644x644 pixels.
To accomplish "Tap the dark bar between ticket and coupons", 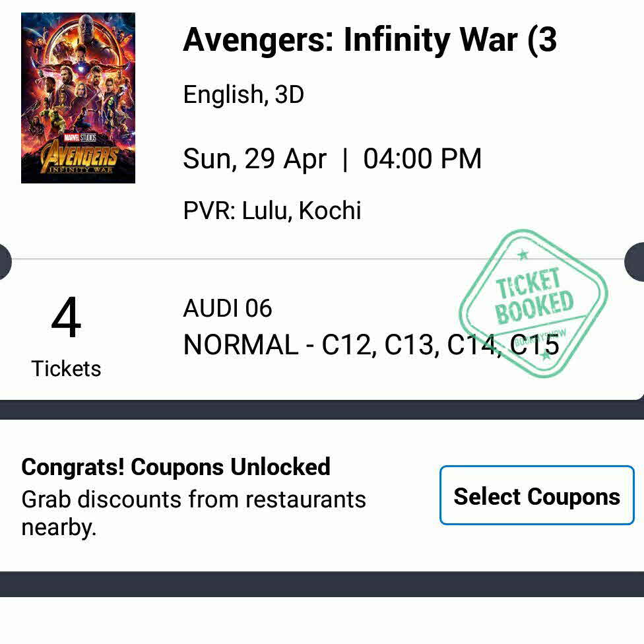I will pos(322,410).
